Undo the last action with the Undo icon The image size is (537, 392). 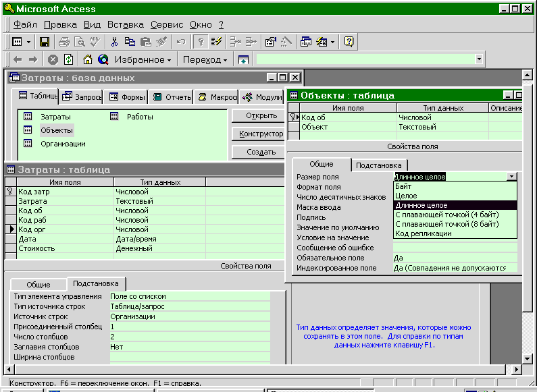181,42
